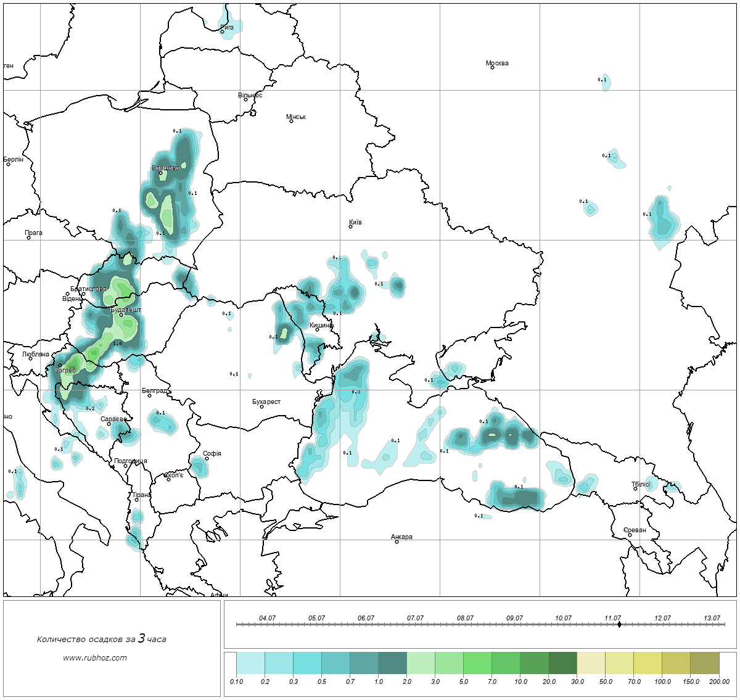740x700 pixels.
Task: Jump to 04.07 on the timeline
Action: click(267, 618)
